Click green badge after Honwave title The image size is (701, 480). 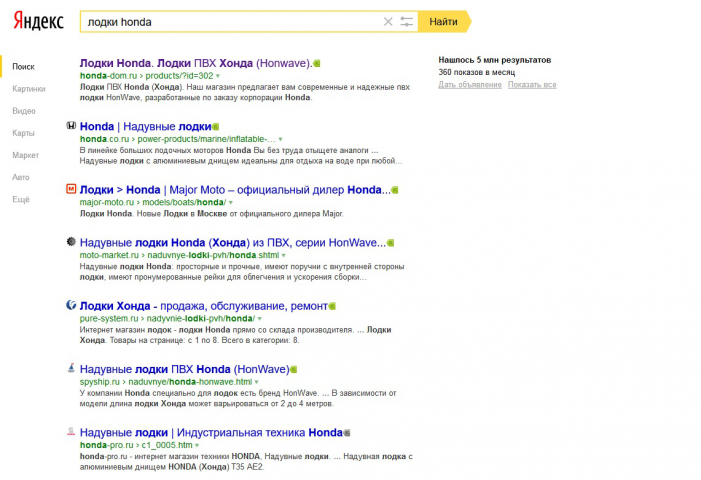point(317,63)
